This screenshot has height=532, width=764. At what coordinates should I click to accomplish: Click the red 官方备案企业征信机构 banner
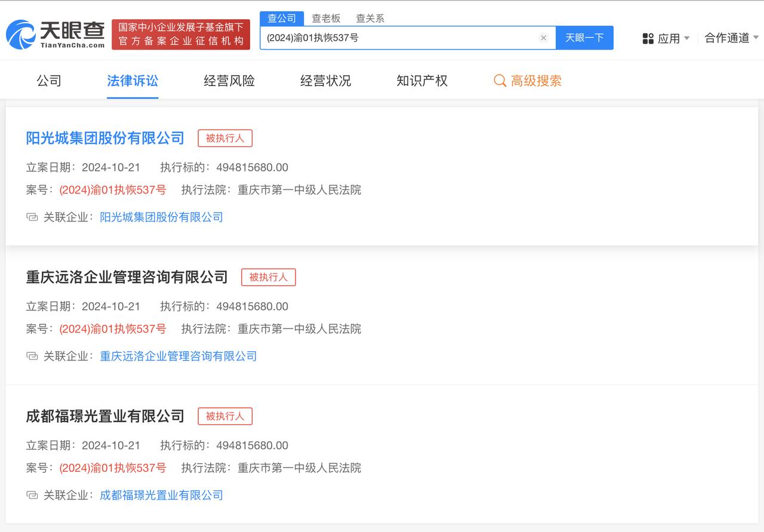click(x=181, y=34)
